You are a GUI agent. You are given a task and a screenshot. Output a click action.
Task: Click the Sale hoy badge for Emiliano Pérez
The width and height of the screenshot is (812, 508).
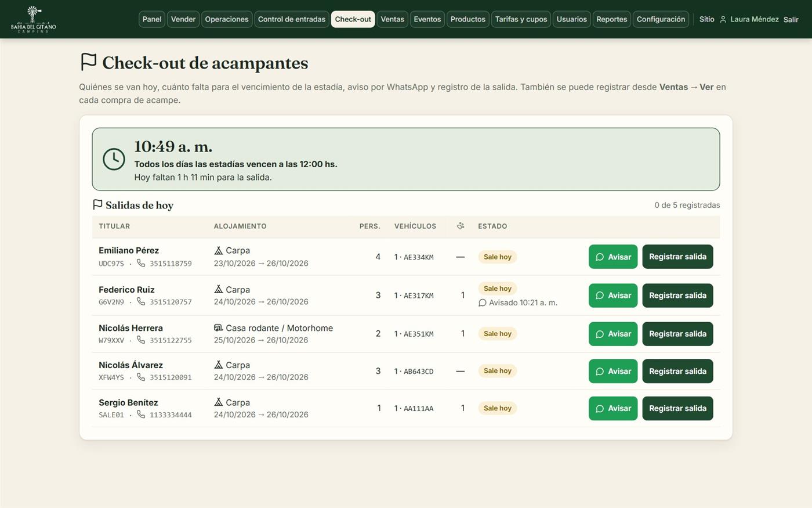pos(498,257)
